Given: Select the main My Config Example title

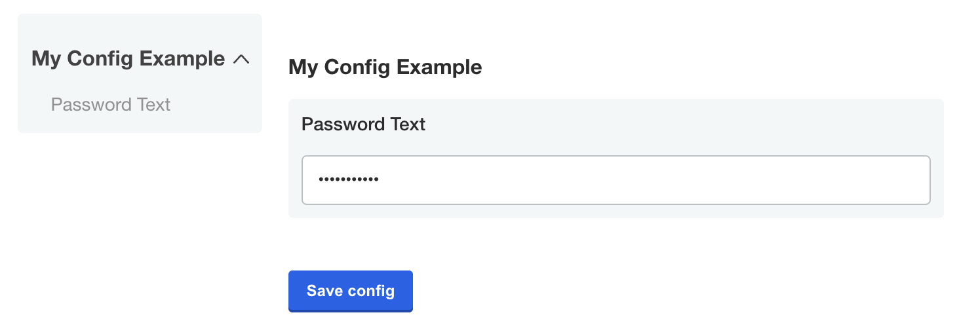Looking at the screenshot, I should [x=385, y=67].
